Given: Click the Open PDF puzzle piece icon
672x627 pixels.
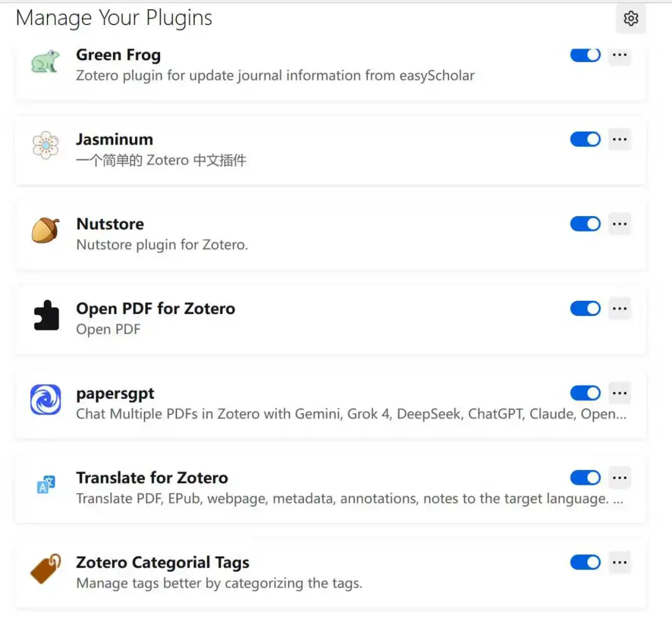Looking at the screenshot, I should [x=46, y=315].
